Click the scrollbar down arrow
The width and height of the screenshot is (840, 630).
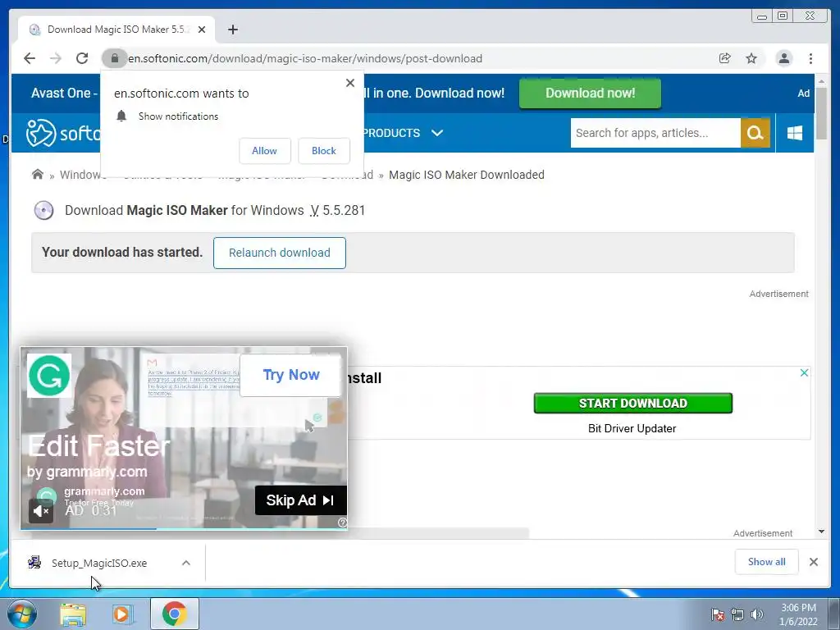pos(821,532)
